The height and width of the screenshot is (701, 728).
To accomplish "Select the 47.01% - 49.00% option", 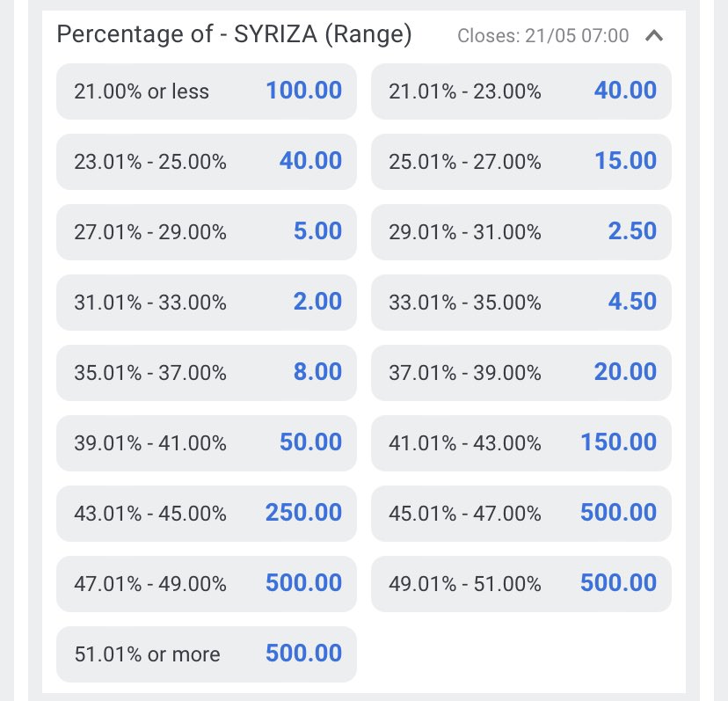I will tap(207, 583).
